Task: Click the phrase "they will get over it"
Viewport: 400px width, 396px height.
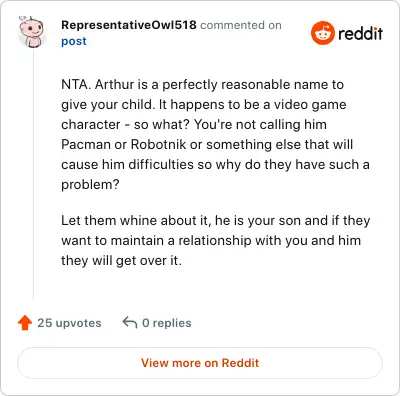Action: [x=121, y=260]
